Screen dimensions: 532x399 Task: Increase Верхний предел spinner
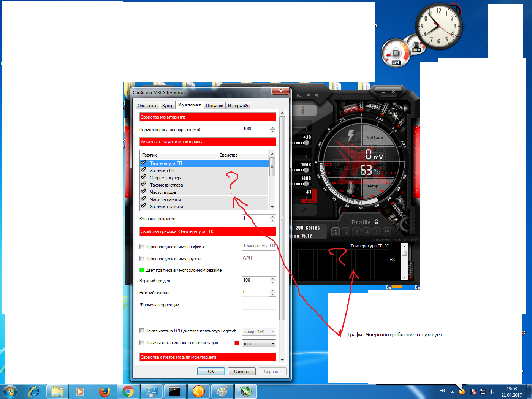click(x=272, y=279)
